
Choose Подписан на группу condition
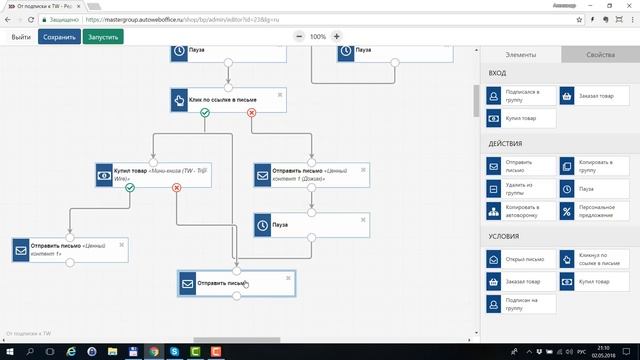click(521, 304)
